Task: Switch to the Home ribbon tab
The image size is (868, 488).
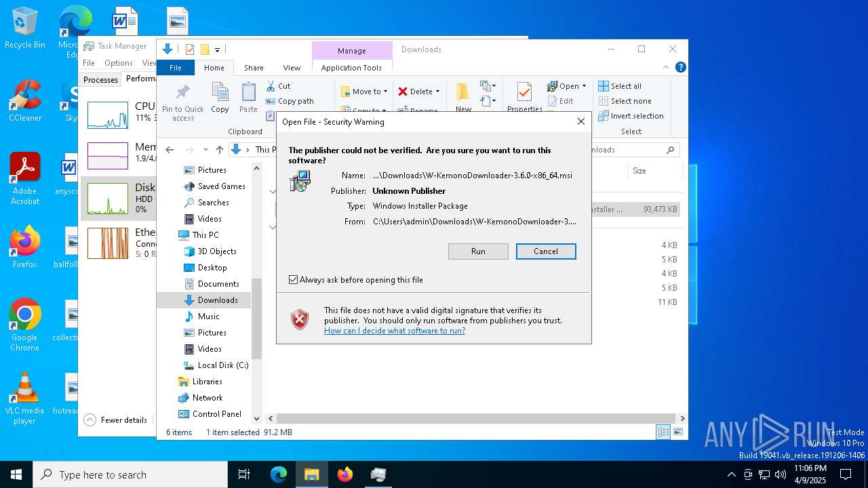Action: pyautogui.click(x=214, y=68)
